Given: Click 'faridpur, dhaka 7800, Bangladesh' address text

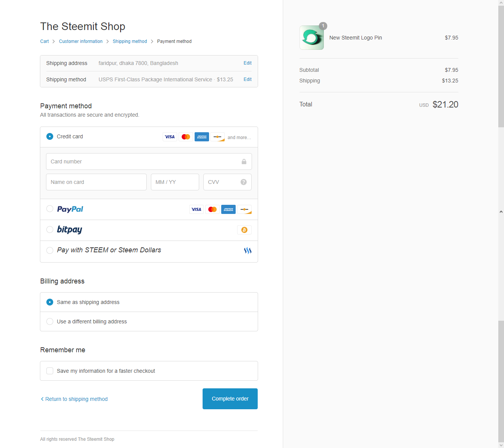Looking at the screenshot, I should (x=138, y=63).
